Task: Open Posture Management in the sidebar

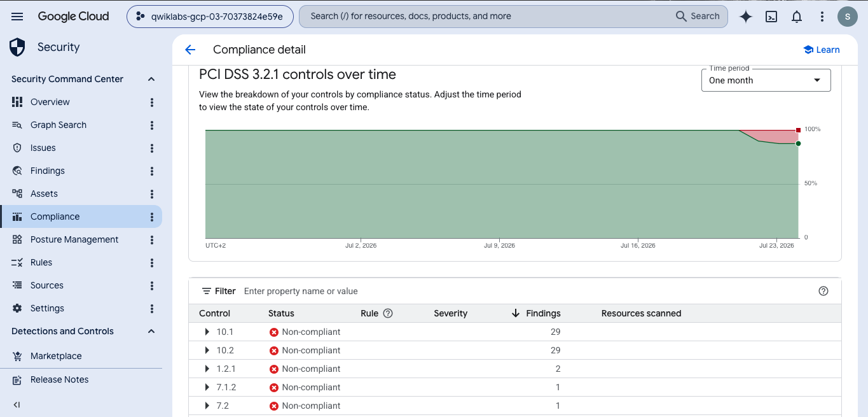Action: 74,239
